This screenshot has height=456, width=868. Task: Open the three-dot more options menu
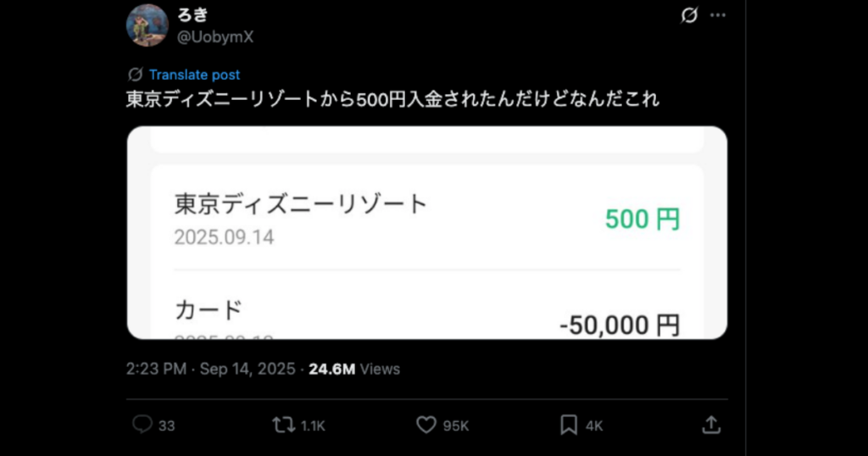pyautogui.click(x=718, y=16)
